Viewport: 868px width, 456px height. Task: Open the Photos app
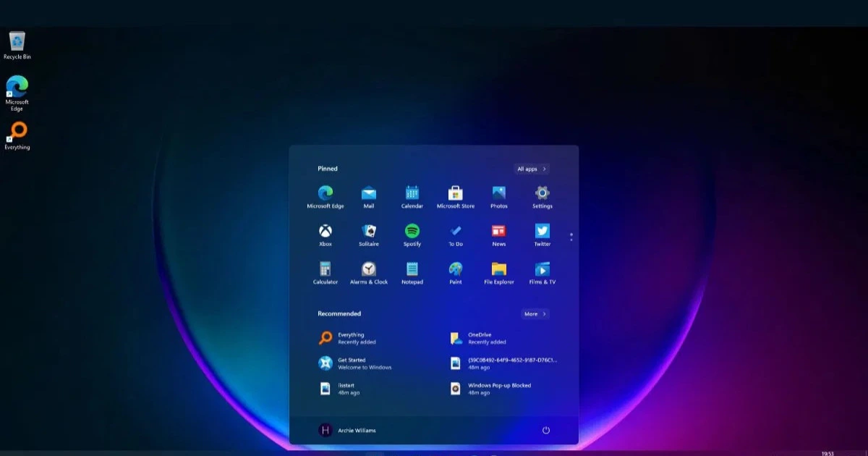click(499, 196)
